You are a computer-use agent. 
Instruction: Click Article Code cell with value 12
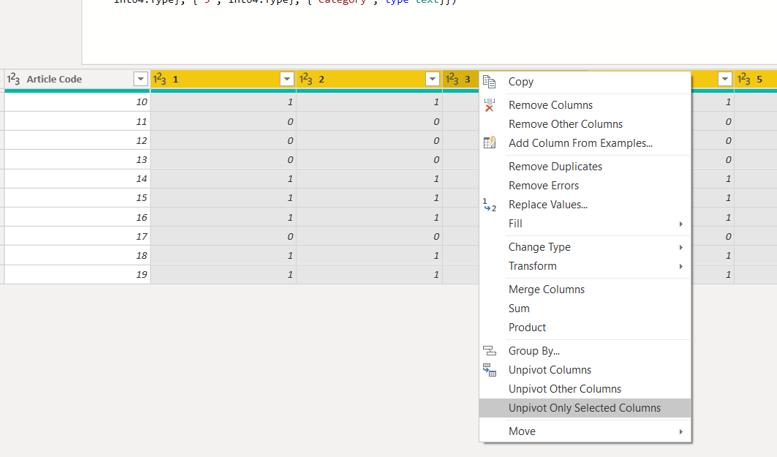click(x=77, y=141)
